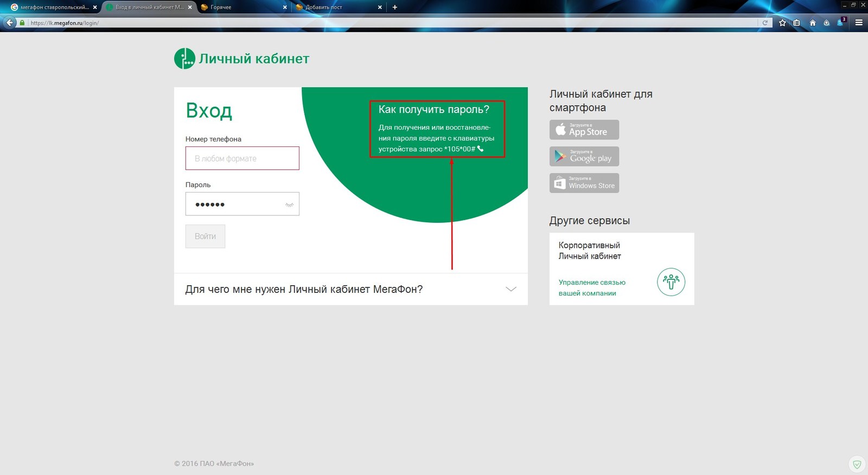The image size is (868, 475).
Task: Click the droplet-shaped extension icon in toolbar
Action: 826,23
